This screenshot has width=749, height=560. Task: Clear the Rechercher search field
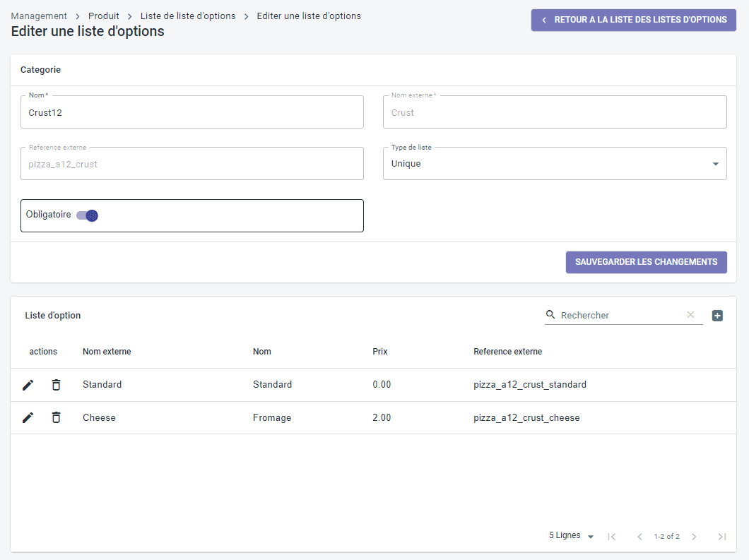(690, 315)
